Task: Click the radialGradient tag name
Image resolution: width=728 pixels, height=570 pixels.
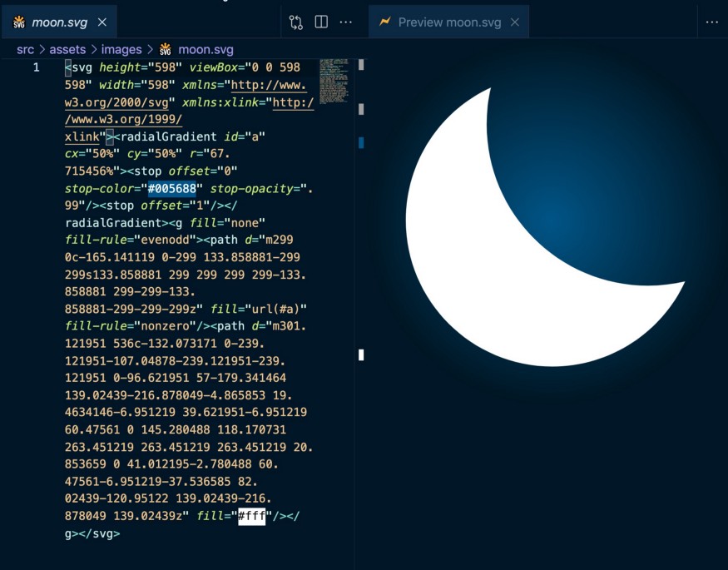Action: click(x=168, y=136)
